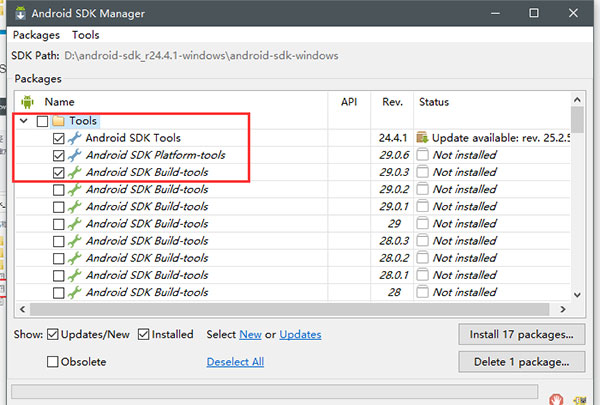Enable the Obsolete checkbox

point(53,362)
